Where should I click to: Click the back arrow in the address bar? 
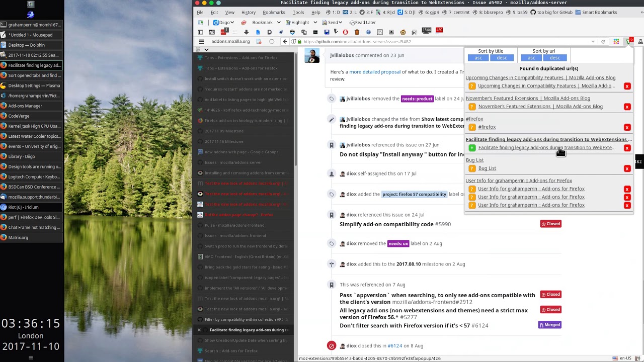(x=285, y=42)
